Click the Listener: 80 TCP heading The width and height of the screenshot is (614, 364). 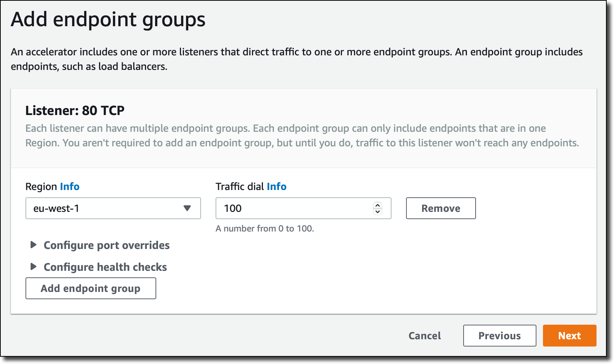[75, 110]
